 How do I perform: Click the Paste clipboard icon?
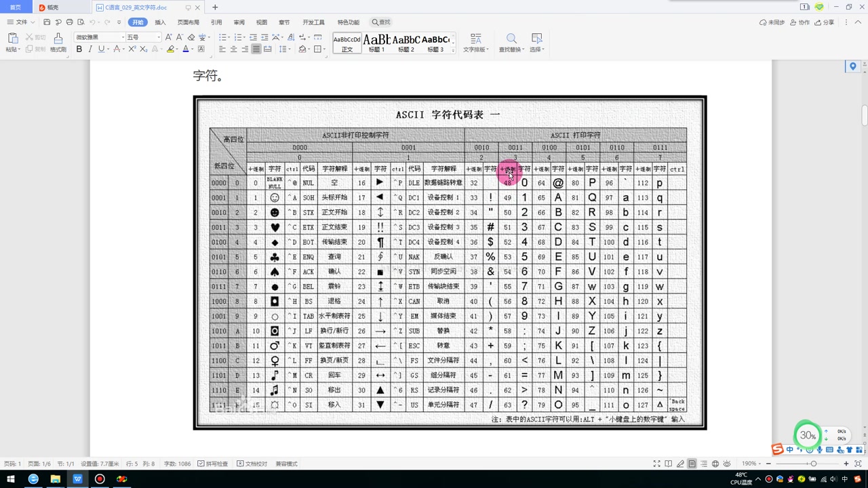coord(13,38)
